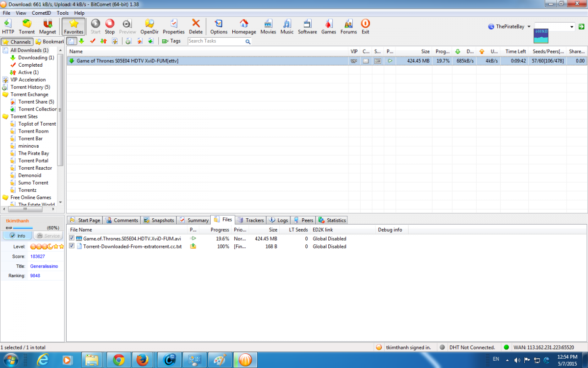Uncheck the Game.of.Thrones .avi file checkbox
The width and height of the screenshot is (588, 368).
tap(72, 238)
